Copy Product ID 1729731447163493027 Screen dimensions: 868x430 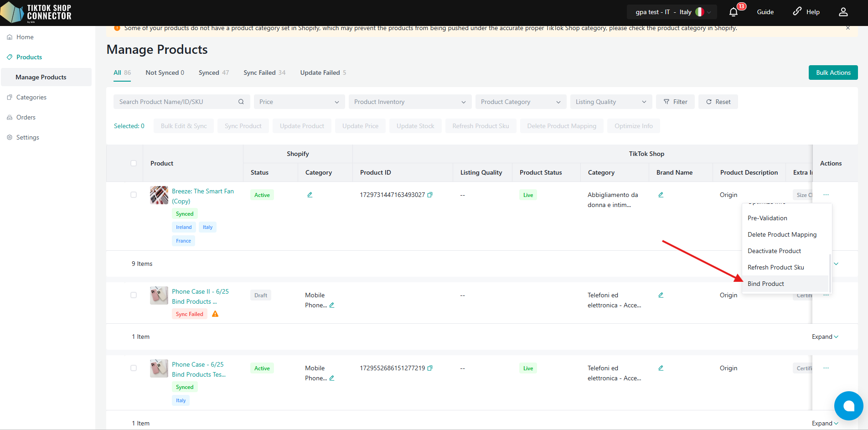430,195
